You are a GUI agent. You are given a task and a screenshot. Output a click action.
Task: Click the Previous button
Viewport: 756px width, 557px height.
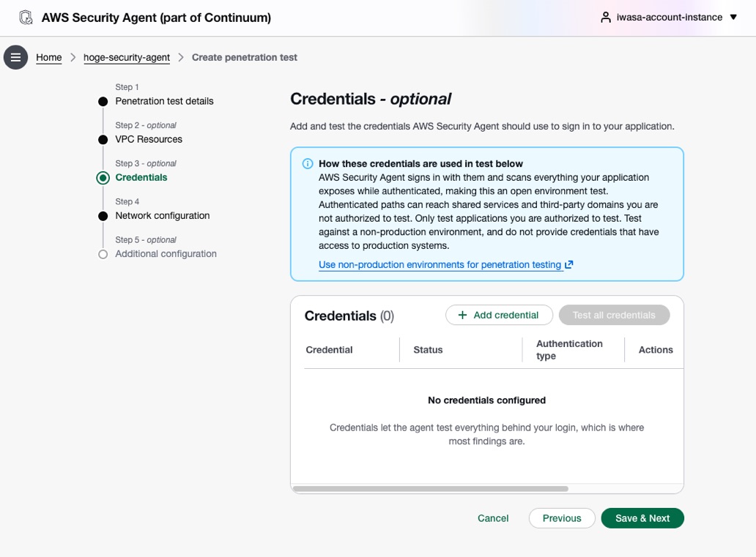562,518
